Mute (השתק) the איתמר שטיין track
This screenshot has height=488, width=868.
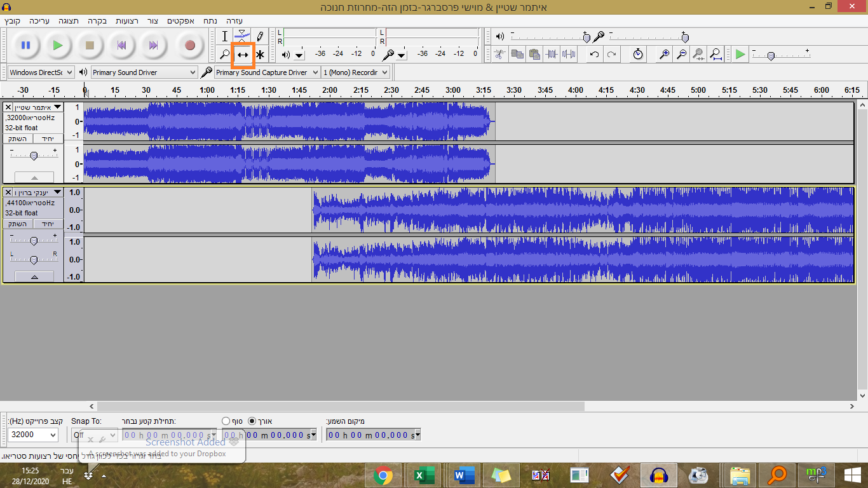tap(17, 139)
